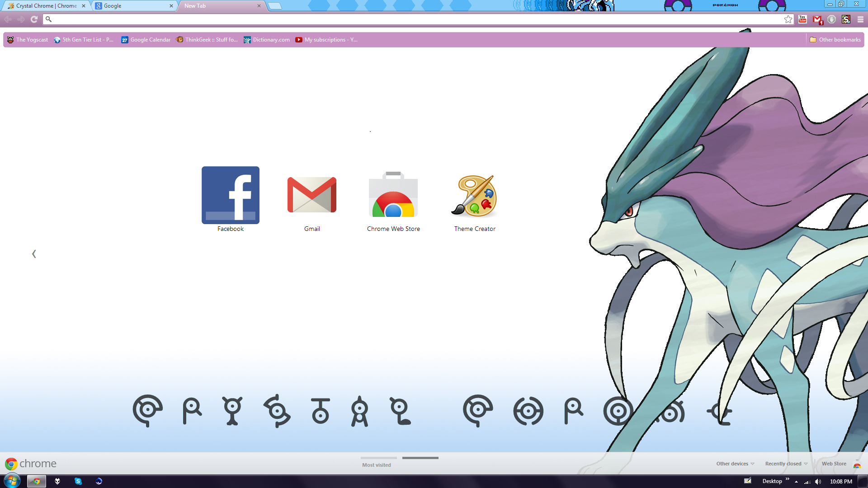Image resolution: width=868 pixels, height=488 pixels.
Task: Click the colorful S extension icon
Action: pyautogui.click(x=846, y=19)
